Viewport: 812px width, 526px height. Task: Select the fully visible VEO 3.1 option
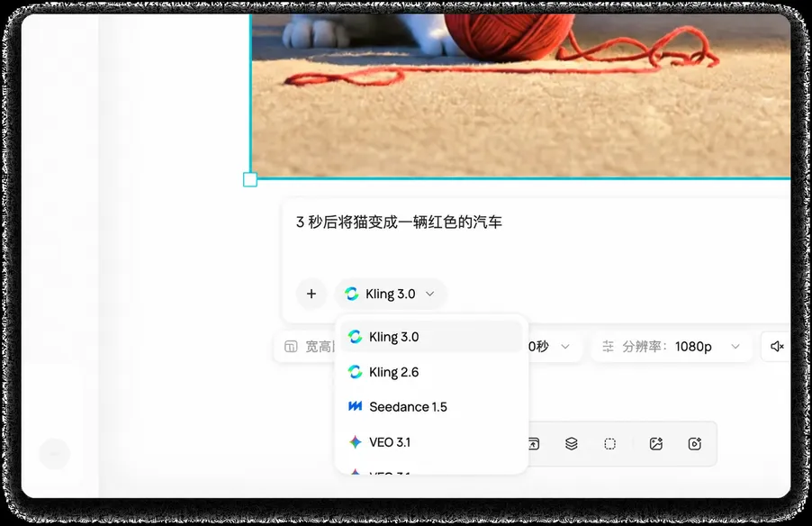pos(431,442)
